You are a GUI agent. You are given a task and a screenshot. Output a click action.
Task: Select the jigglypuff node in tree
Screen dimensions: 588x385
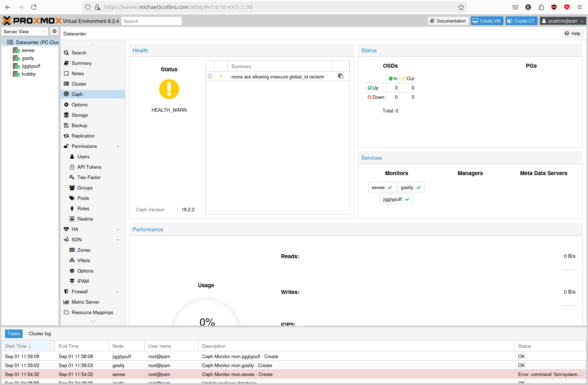click(x=31, y=66)
